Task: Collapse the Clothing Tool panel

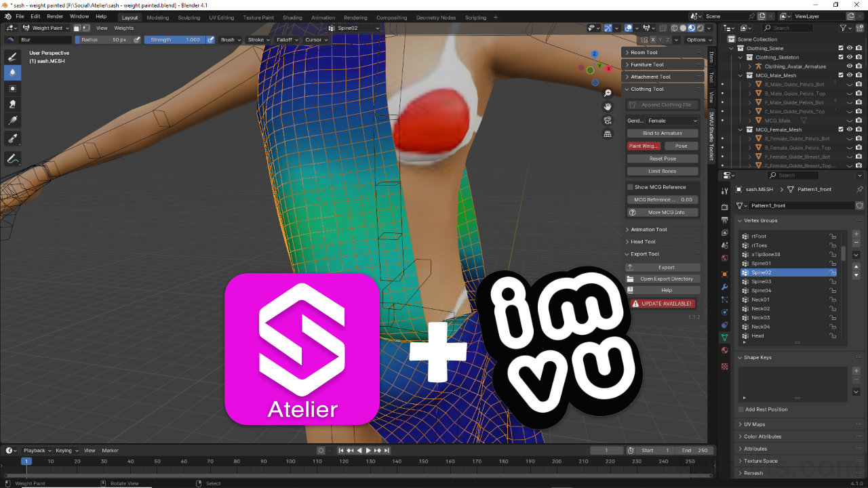Action: click(x=663, y=89)
